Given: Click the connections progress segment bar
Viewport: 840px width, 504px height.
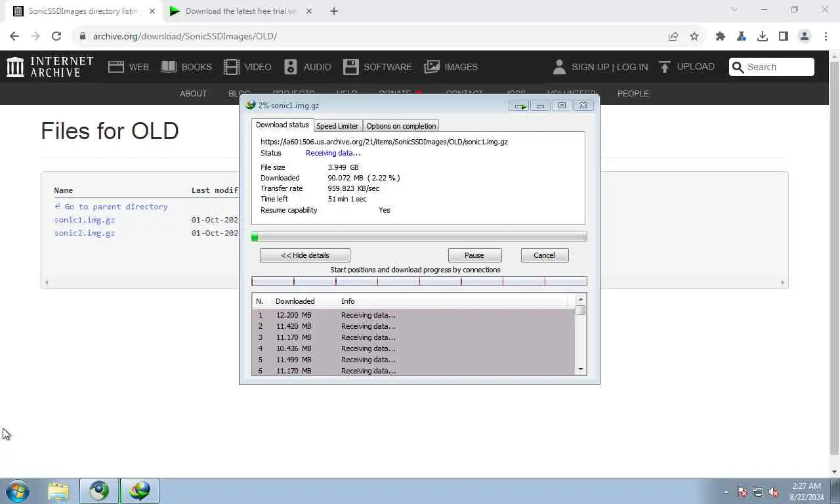Looking at the screenshot, I should [419, 282].
